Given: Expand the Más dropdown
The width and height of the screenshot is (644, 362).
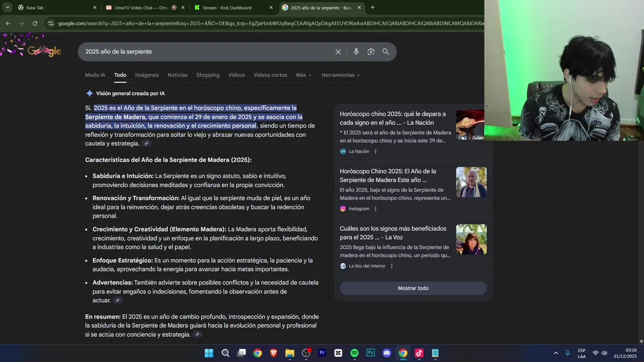Looking at the screenshot, I should point(303,75).
